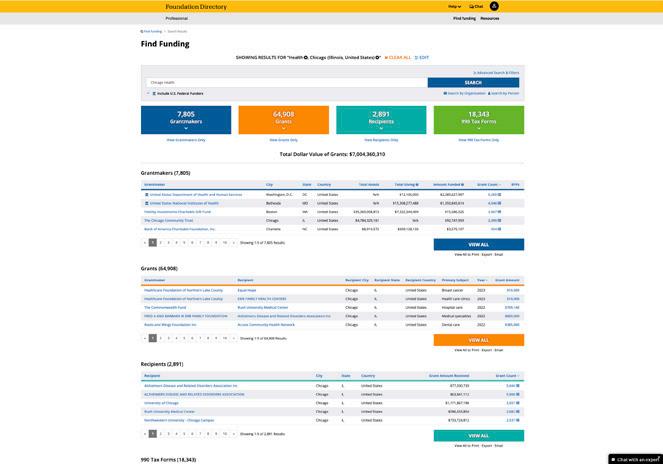Open the Chat link in header
The height and width of the screenshot is (464, 663).
[x=476, y=7]
